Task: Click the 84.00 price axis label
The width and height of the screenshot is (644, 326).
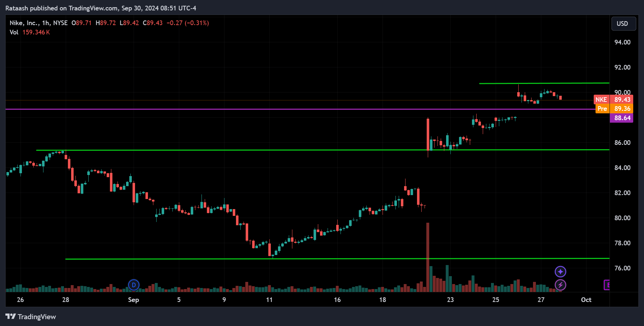Action: point(622,168)
